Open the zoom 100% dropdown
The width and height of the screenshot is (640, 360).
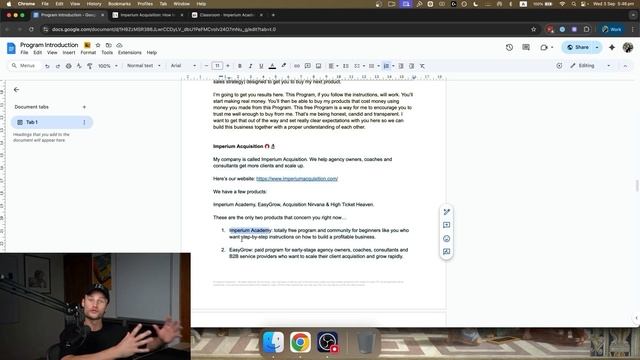(108, 66)
